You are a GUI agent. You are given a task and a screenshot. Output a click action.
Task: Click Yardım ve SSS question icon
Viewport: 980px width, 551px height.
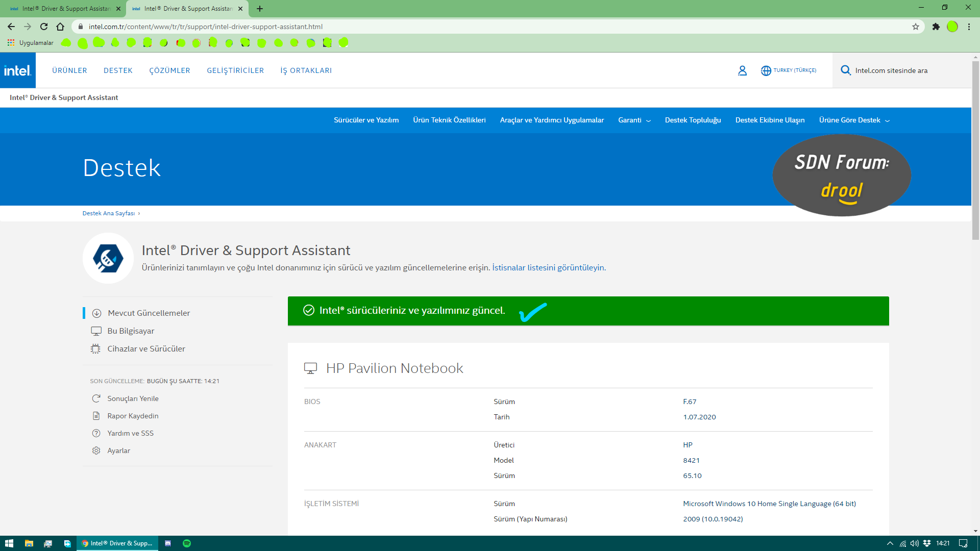coord(96,433)
